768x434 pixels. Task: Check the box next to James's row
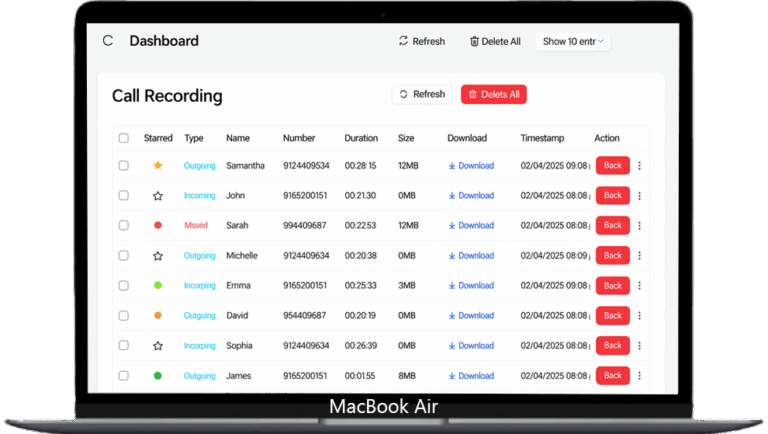click(x=124, y=376)
